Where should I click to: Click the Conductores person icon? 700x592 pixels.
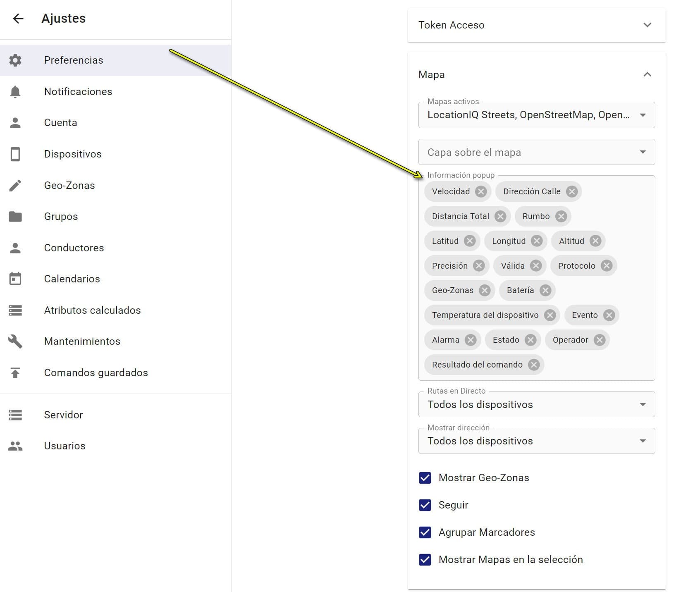pyautogui.click(x=15, y=248)
